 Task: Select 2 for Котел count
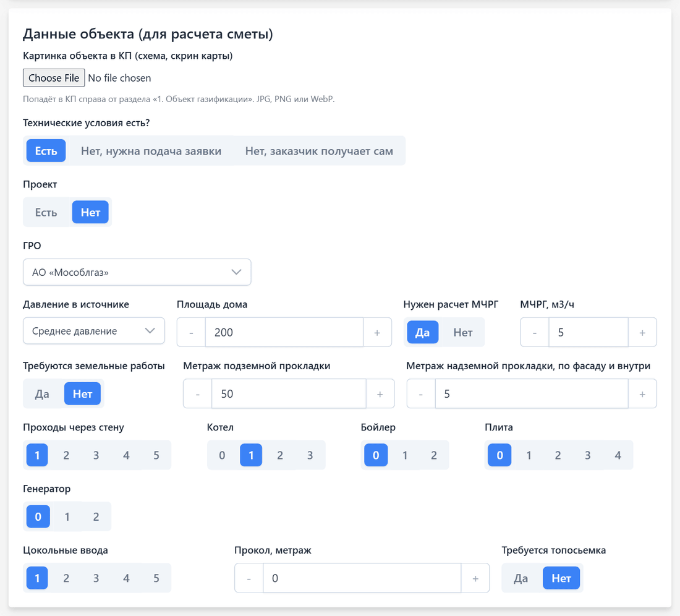[280, 455]
